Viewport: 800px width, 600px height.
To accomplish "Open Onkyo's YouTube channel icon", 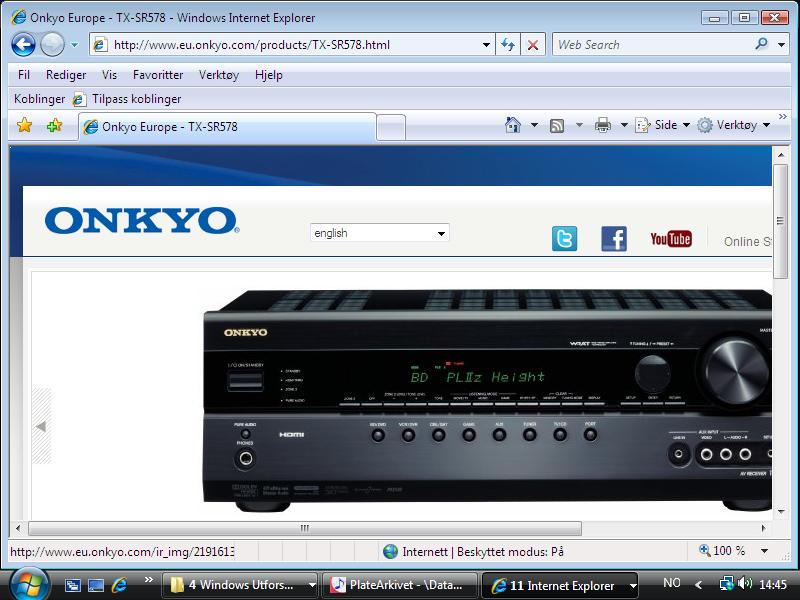I will coord(671,239).
